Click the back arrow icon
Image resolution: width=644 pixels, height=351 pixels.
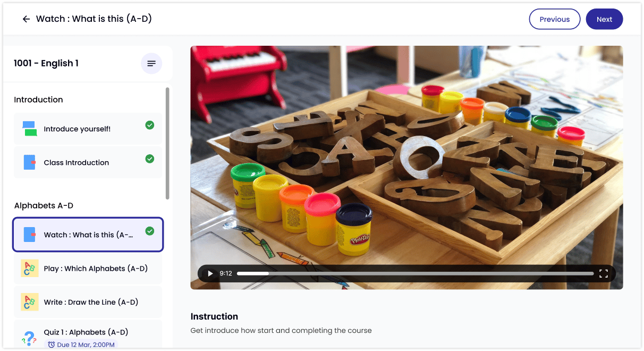26,19
